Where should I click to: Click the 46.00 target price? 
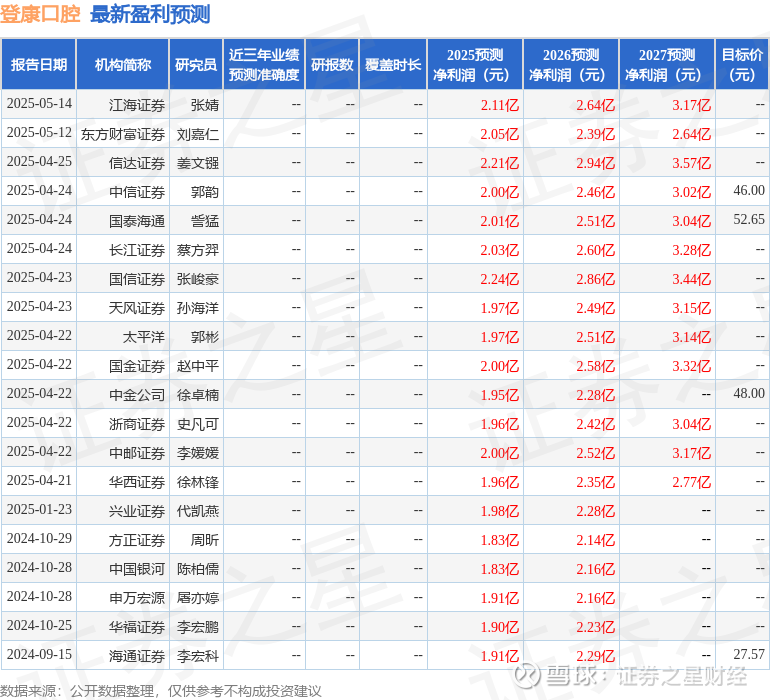(x=749, y=190)
